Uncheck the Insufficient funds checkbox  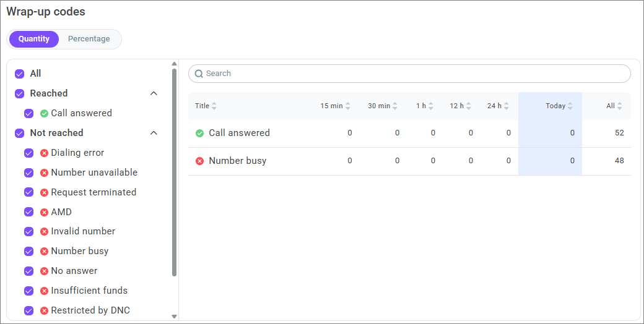click(28, 291)
